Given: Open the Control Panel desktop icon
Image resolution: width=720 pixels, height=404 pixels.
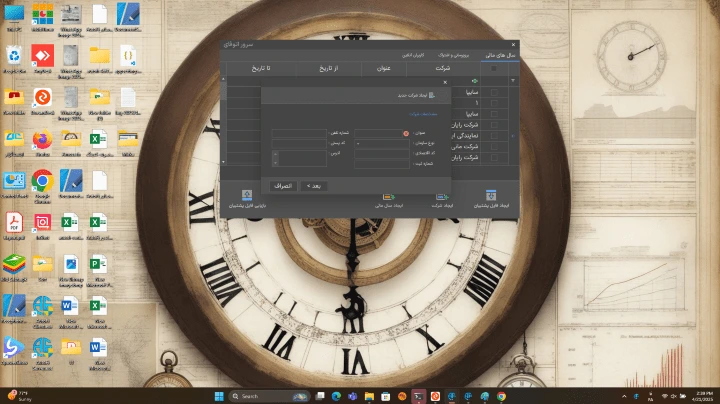Looking at the screenshot, I should click(14, 184).
